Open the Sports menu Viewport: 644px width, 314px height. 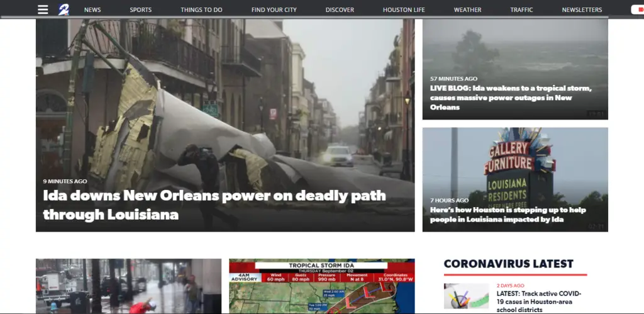(x=140, y=10)
